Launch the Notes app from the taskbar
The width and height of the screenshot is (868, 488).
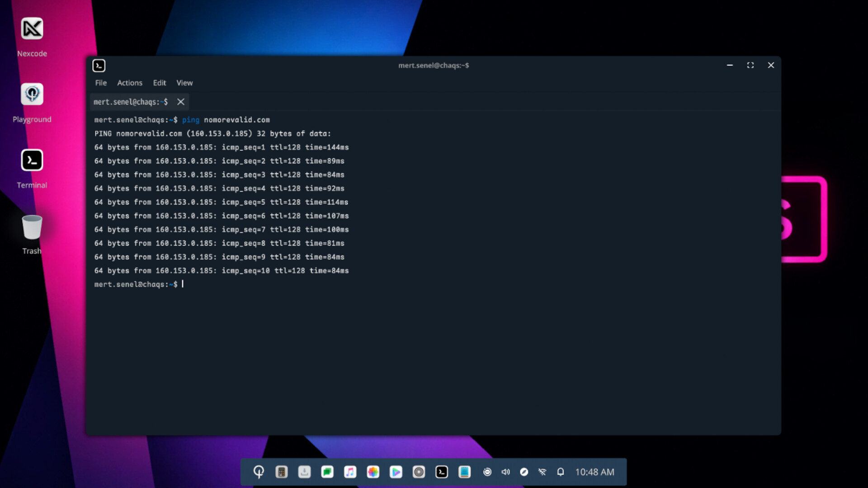pos(465,472)
